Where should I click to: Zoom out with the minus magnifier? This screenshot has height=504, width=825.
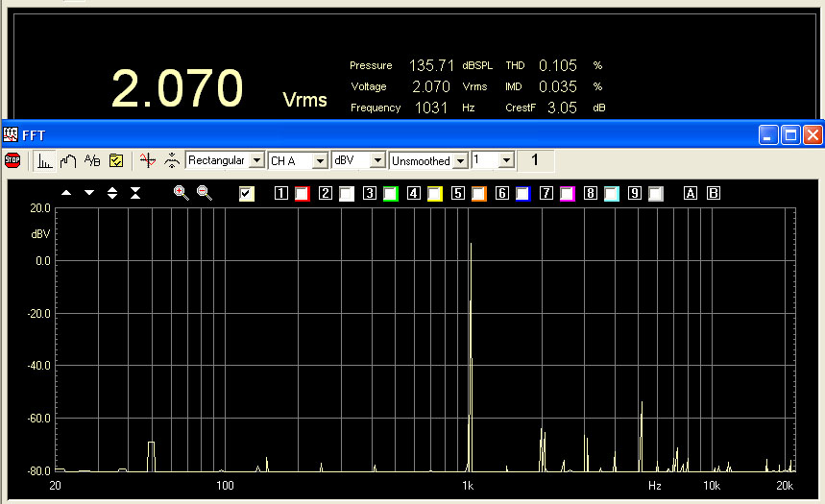pos(204,193)
